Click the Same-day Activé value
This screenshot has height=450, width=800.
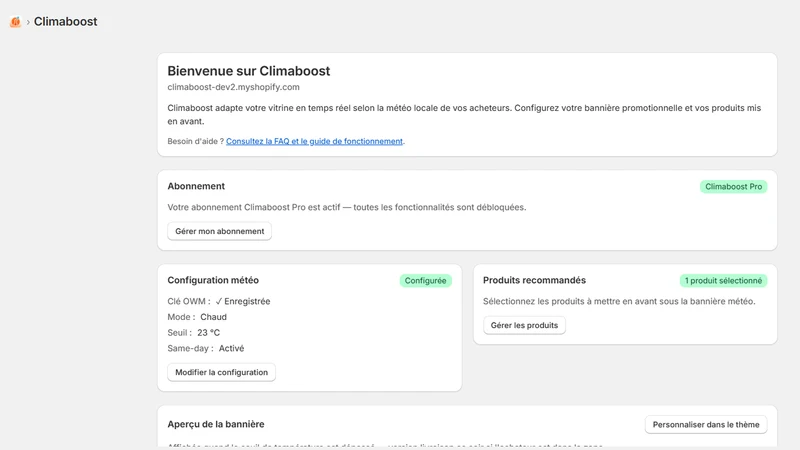(x=231, y=348)
